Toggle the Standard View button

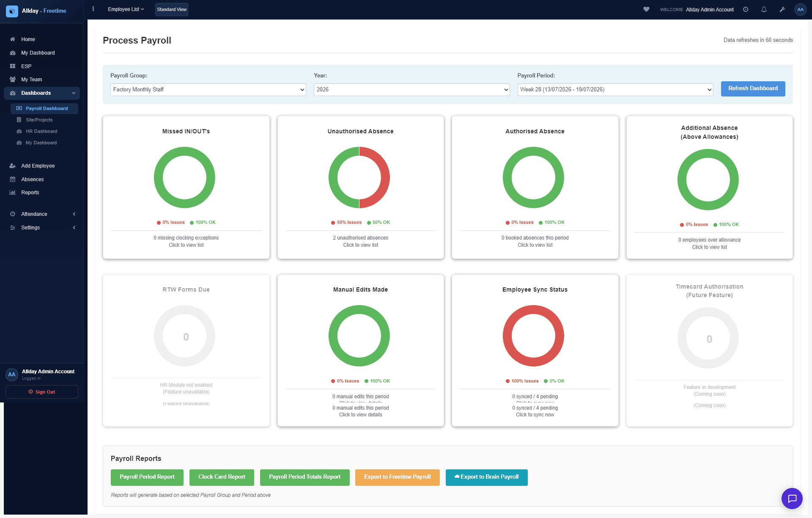(x=172, y=9)
